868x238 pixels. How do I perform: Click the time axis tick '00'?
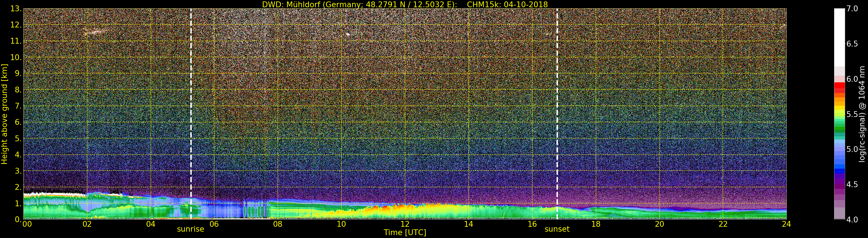pos(27,224)
